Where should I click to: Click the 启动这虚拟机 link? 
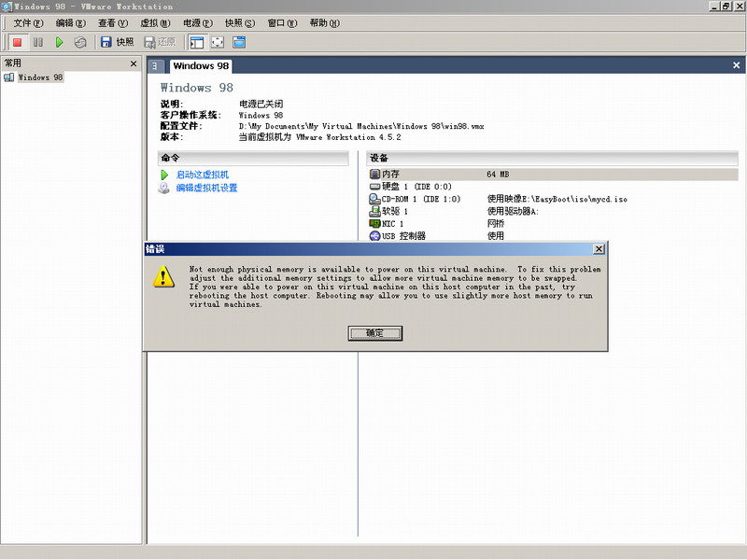(203, 175)
